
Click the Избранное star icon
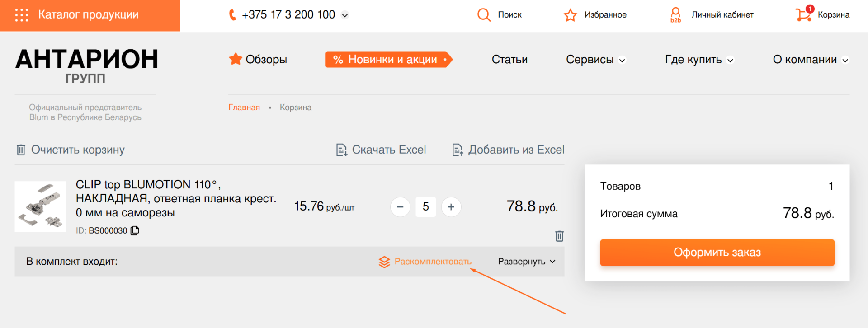[x=571, y=15]
